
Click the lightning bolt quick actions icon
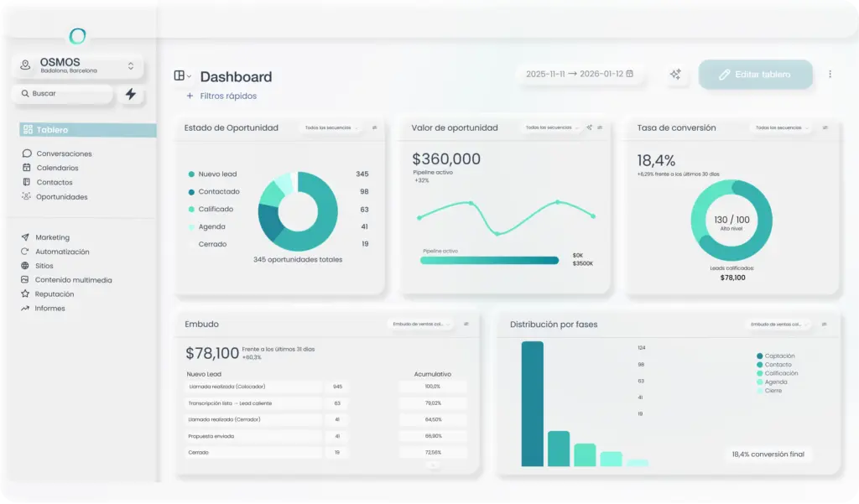pos(130,94)
